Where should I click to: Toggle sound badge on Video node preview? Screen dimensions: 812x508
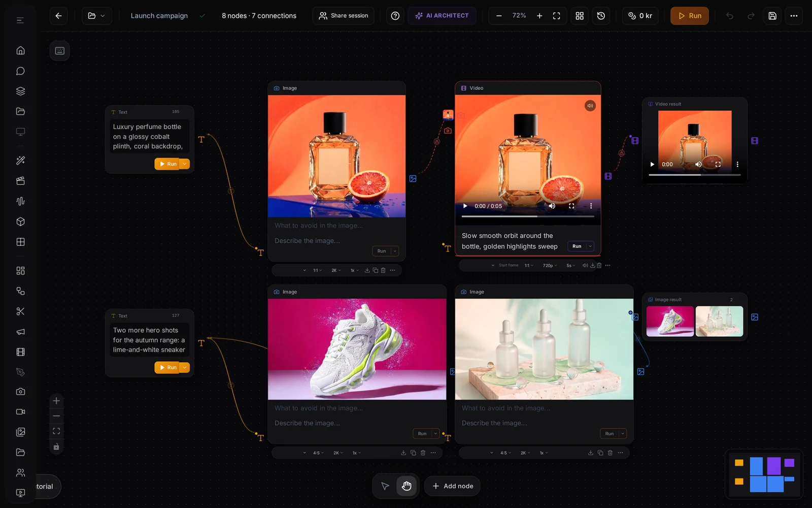[590, 106]
